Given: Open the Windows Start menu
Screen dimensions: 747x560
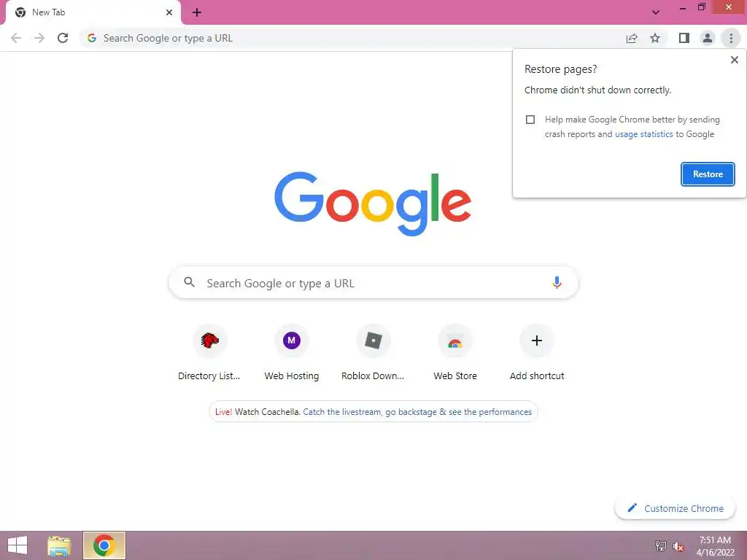Looking at the screenshot, I should point(18,545).
